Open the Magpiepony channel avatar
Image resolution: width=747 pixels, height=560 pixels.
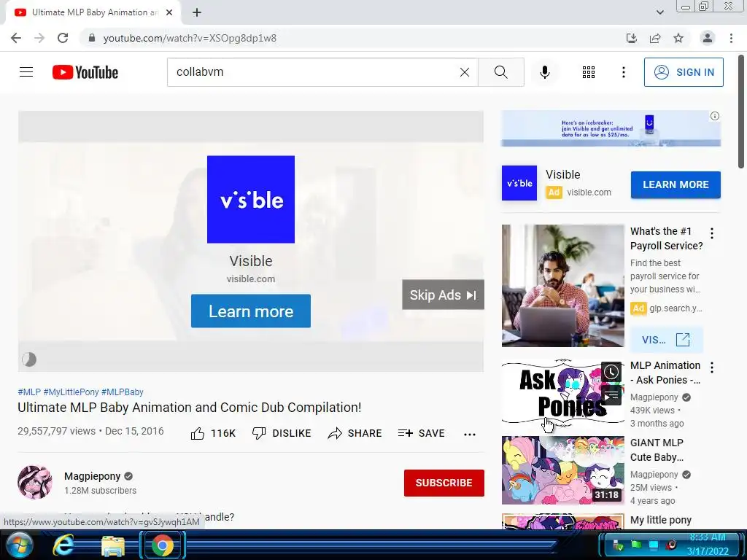tap(35, 483)
